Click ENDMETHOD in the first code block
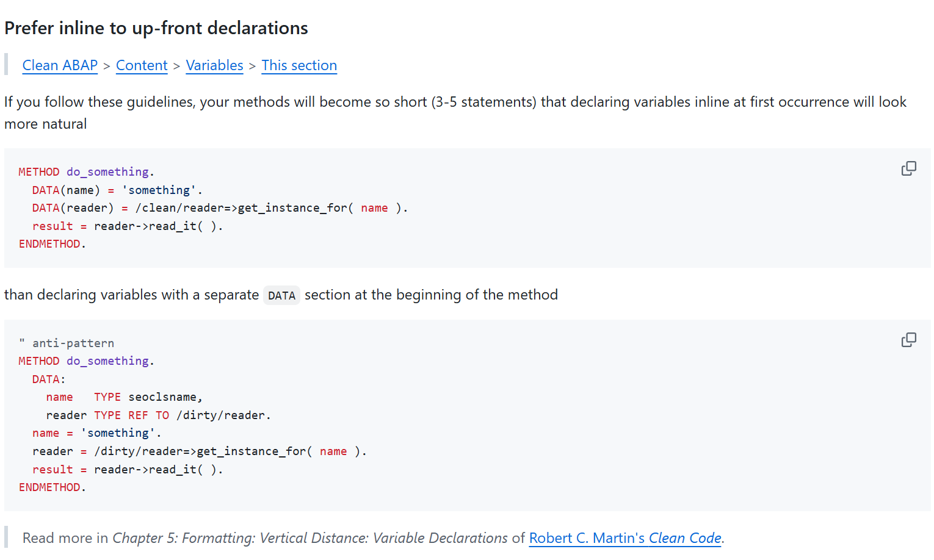934x560 pixels. 52,244
